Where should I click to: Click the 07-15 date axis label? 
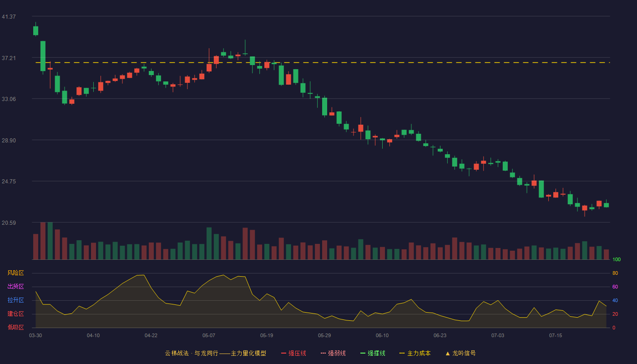coord(556,335)
